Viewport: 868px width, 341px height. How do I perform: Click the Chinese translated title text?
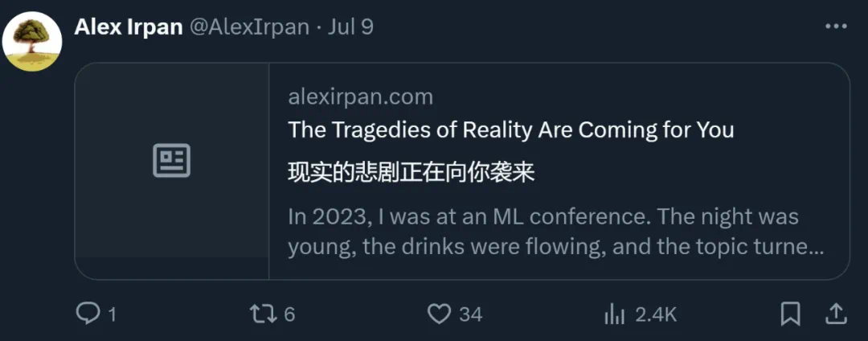pos(411,172)
